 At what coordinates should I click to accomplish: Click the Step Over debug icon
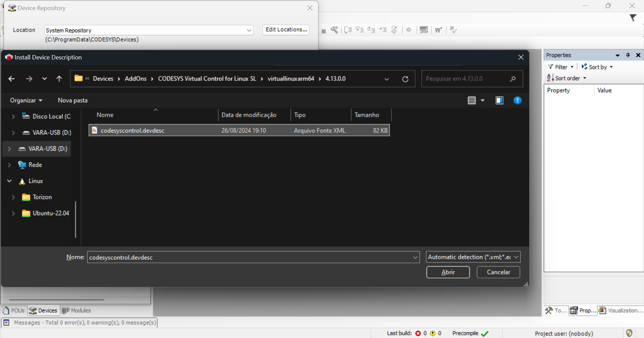click(x=348, y=30)
